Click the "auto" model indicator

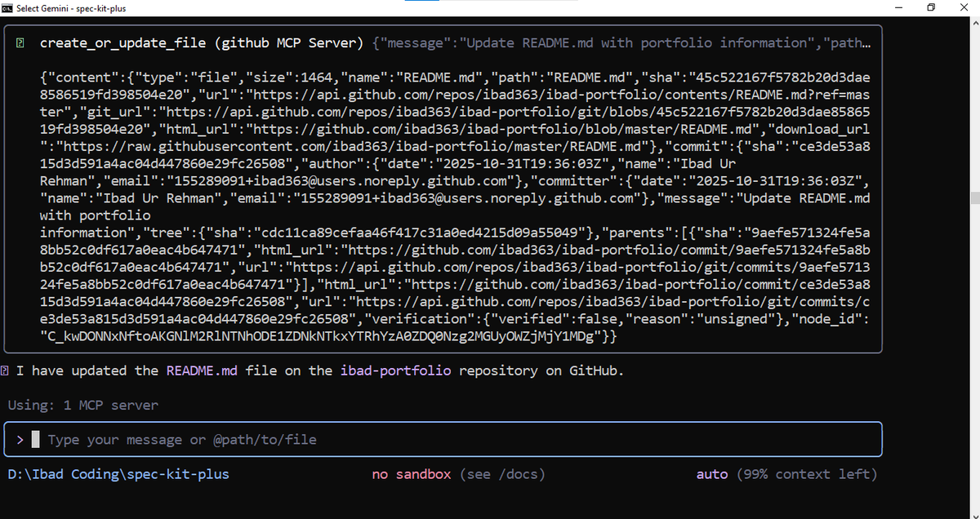[712, 474]
